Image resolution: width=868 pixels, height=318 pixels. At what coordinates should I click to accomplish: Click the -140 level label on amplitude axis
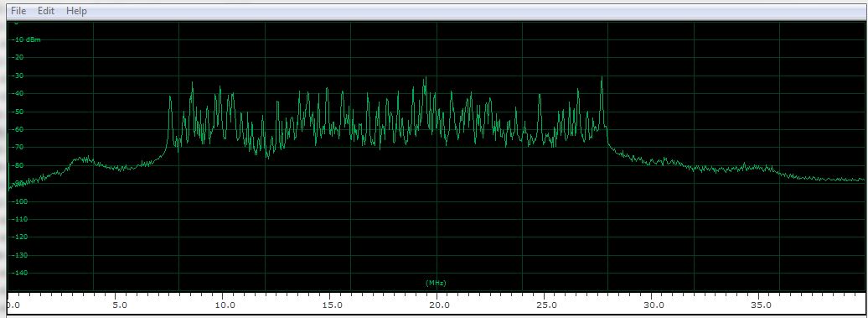21,273
